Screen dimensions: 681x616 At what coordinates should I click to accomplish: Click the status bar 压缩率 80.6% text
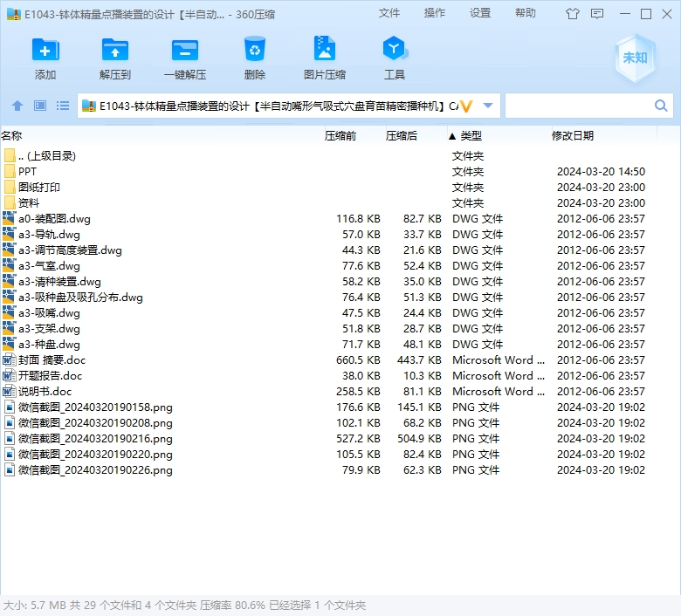[x=232, y=606]
